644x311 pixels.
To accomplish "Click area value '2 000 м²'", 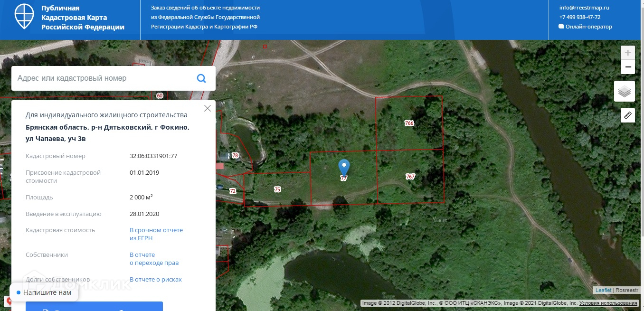I will [x=141, y=198].
